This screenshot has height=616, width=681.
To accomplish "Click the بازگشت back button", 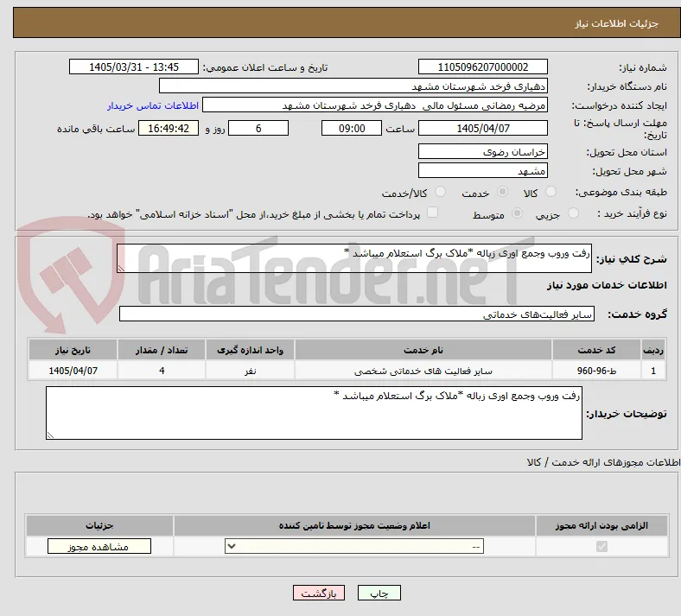I will (319, 593).
